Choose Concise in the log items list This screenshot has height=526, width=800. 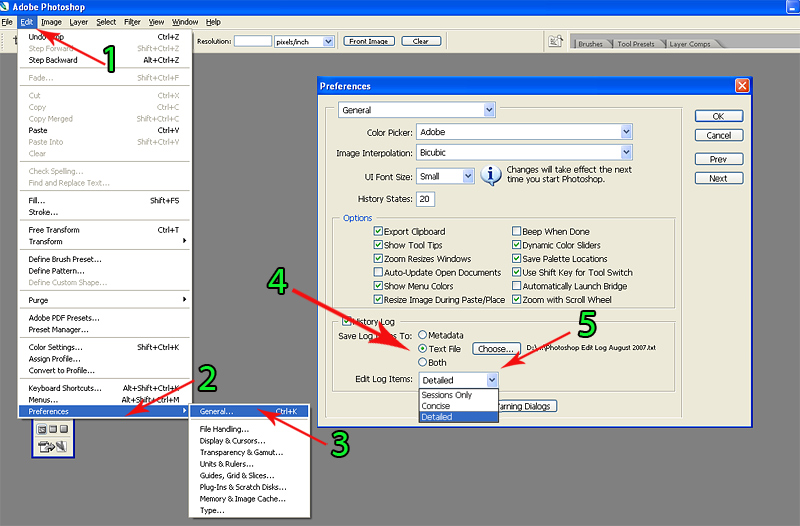458,406
